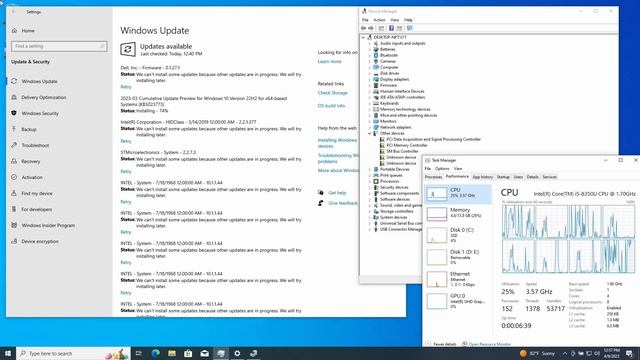The image size is (640, 360).
Task: Open Windows Security in Settings sidebar
Action: pyautogui.click(x=40, y=113)
